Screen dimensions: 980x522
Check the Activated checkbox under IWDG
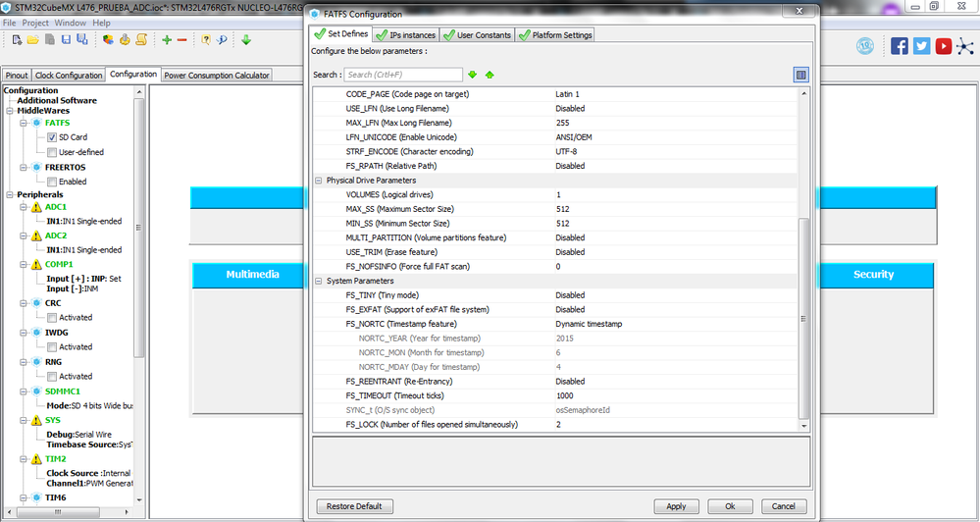52,347
